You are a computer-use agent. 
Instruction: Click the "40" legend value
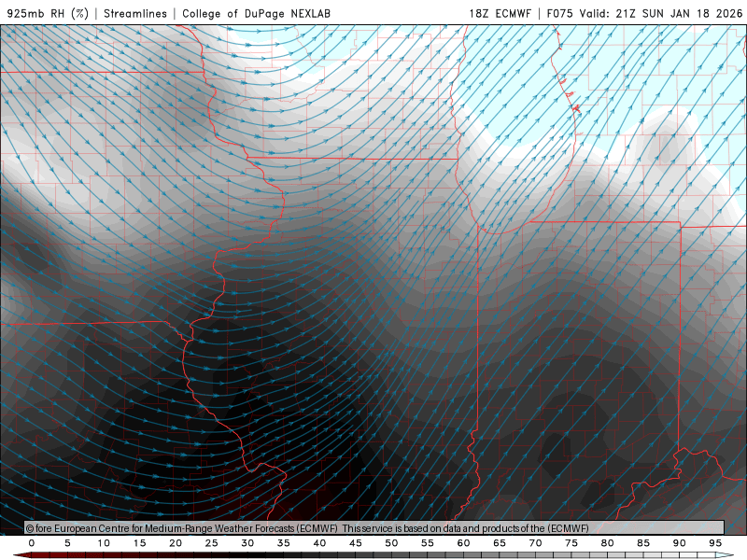pyautogui.click(x=319, y=543)
